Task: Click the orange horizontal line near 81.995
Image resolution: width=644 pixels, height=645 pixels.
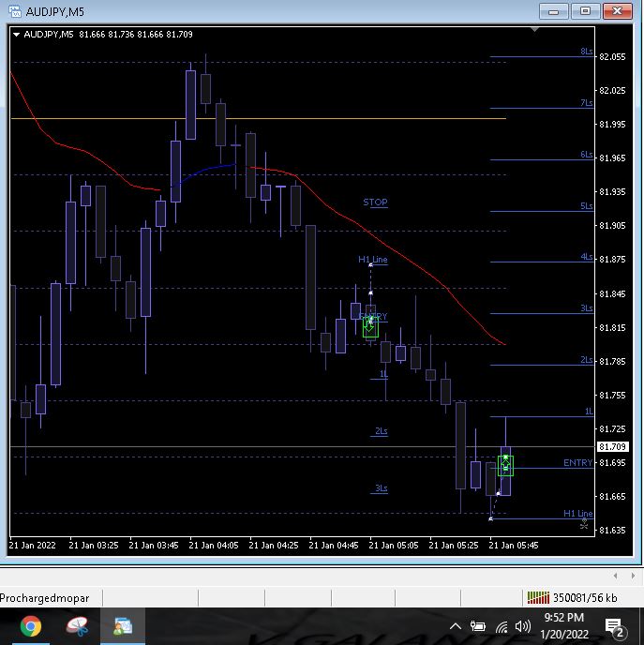Action: coord(259,118)
